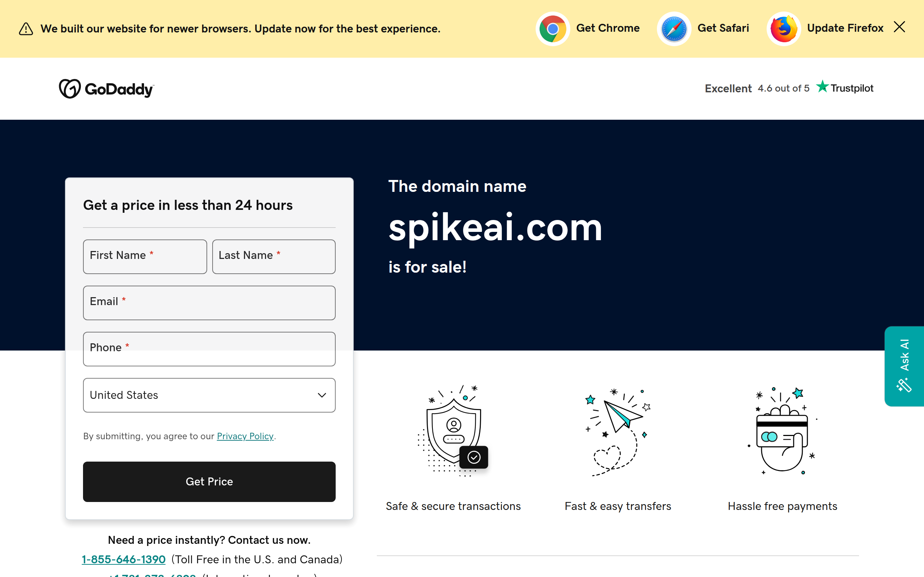This screenshot has width=924, height=577.
Task: Open the Privacy Policy link
Action: coord(245,436)
